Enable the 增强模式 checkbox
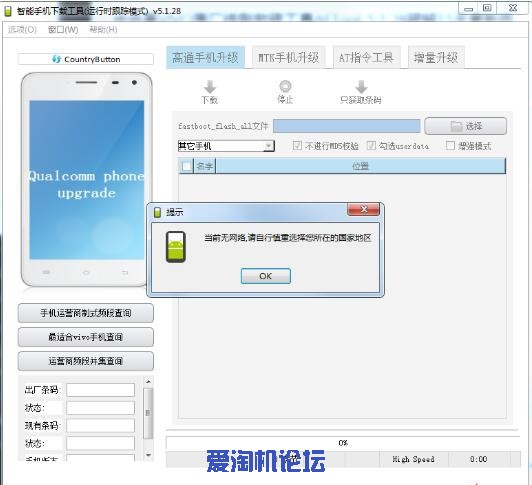Image resolution: width=532 pixels, height=485 pixels. 450,146
